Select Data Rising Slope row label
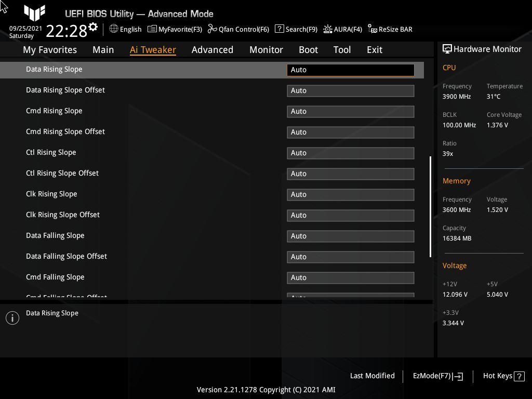 tap(54, 69)
